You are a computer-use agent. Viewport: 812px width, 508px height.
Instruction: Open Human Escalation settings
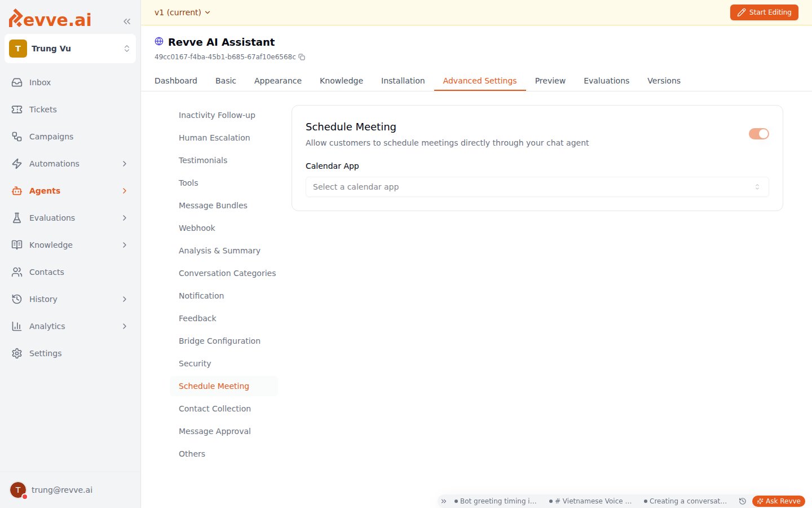pyautogui.click(x=224, y=138)
